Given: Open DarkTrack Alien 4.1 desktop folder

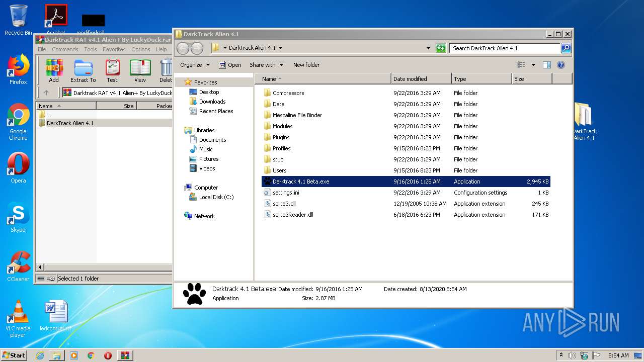Looking at the screenshot, I should (584, 122).
